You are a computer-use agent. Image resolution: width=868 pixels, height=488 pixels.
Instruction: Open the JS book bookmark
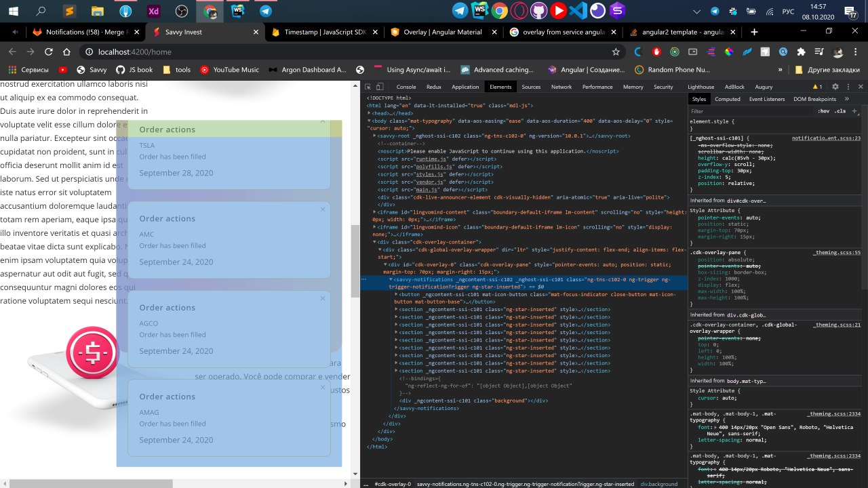tap(134, 69)
